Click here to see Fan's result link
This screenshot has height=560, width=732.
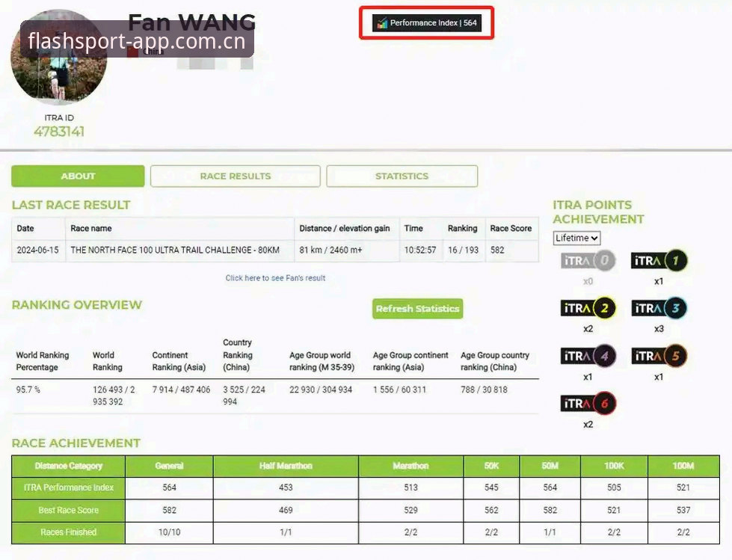tap(275, 278)
